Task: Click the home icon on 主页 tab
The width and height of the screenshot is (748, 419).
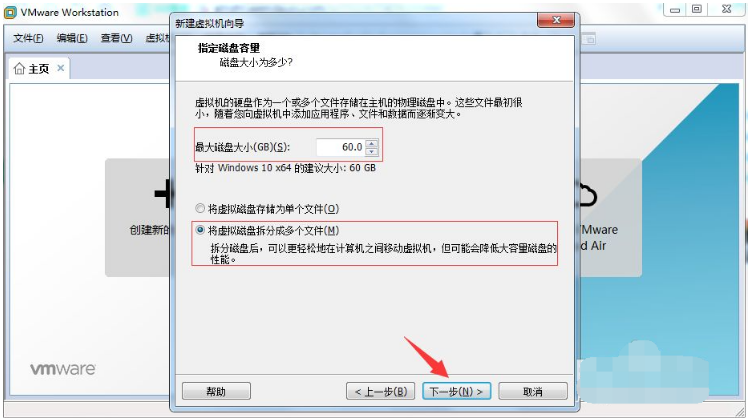Action: coord(19,69)
